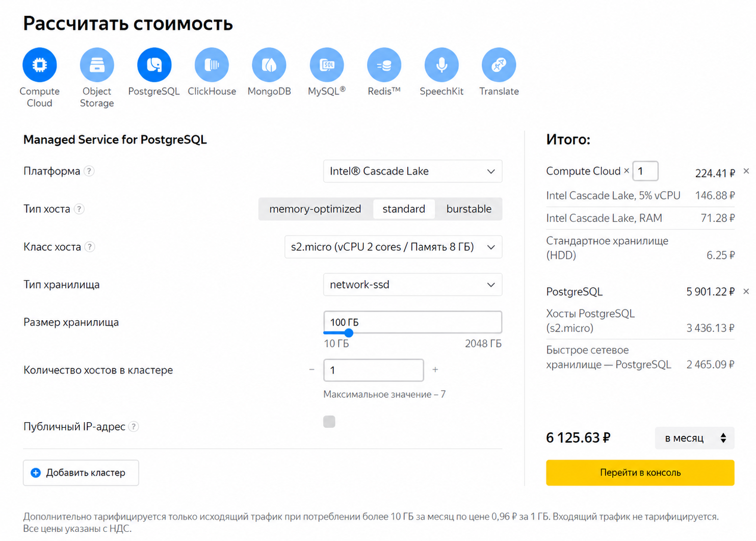Remove PostgreSQL from the total
The height and width of the screenshot is (541, 756).
pyautogui.click(x=746, y=292)
